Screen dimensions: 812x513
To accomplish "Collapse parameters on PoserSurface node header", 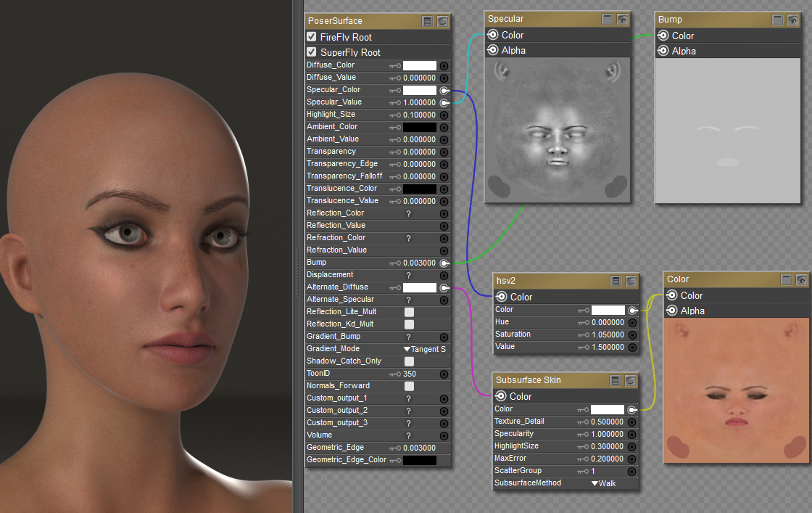I will (428, 22).
